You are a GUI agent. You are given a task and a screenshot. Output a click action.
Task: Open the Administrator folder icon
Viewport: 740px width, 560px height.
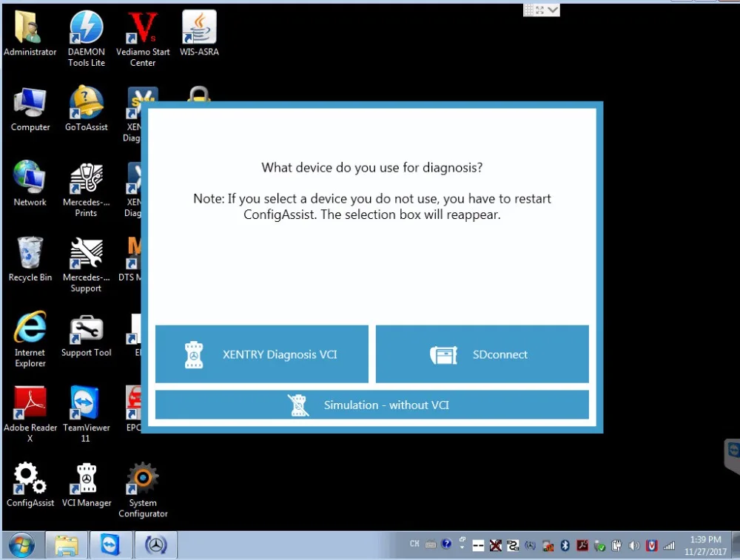point(30,33)
